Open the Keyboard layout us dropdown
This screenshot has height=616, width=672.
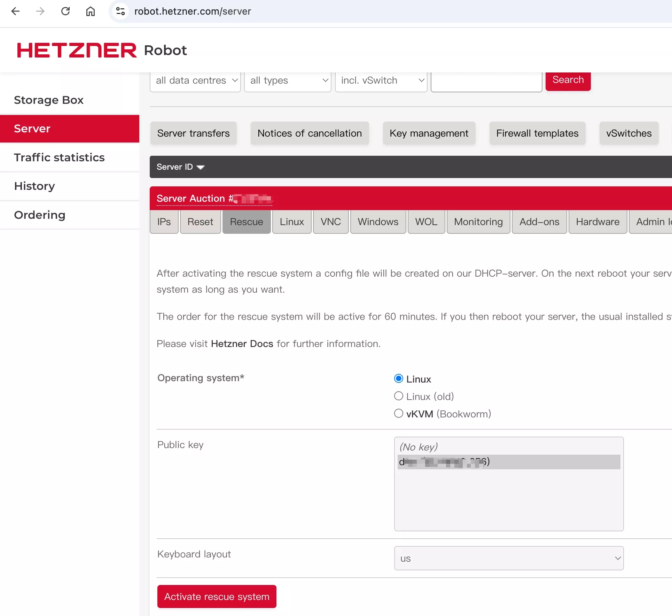(509, 558)
